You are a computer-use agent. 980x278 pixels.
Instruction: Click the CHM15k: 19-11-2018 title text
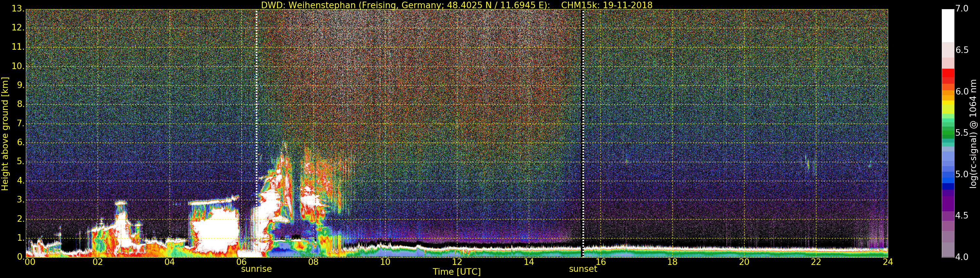point(606,5)
